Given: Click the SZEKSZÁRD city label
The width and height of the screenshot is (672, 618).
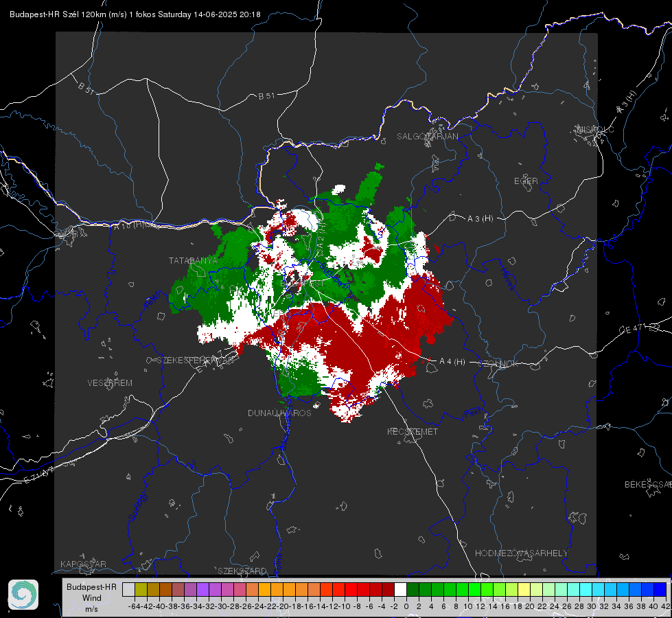Looking at the screenshot, I should [x=242, y=571].
